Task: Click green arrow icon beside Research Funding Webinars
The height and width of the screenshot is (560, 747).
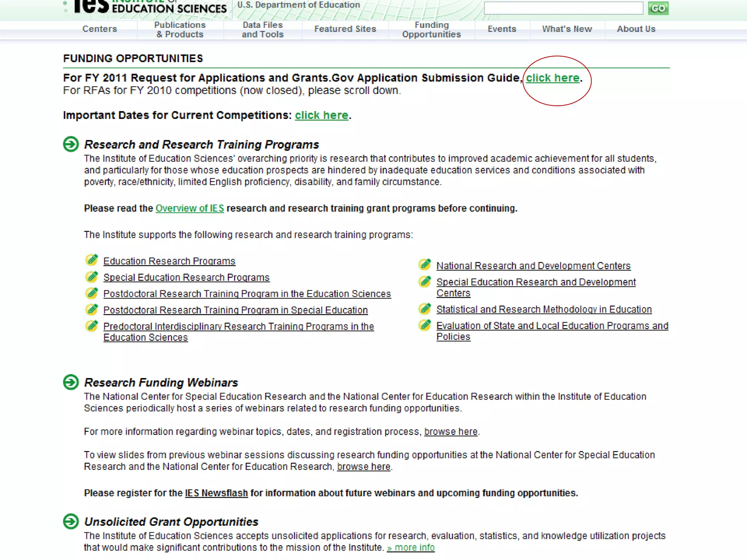Action: pyautogui.click(x=71, y=382)
